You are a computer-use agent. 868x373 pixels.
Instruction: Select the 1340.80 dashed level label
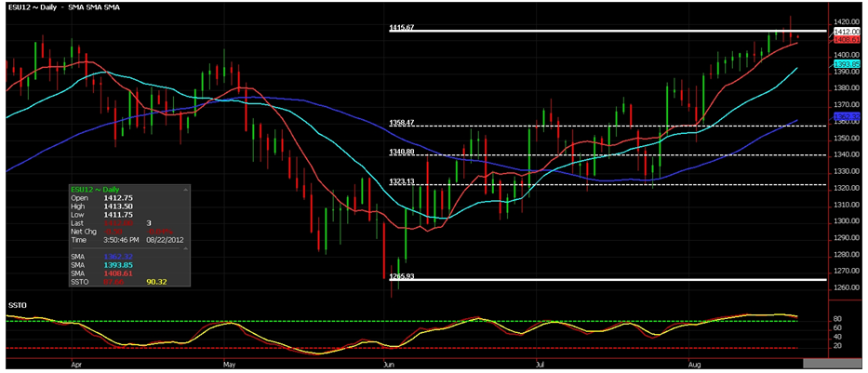(401, 152)
